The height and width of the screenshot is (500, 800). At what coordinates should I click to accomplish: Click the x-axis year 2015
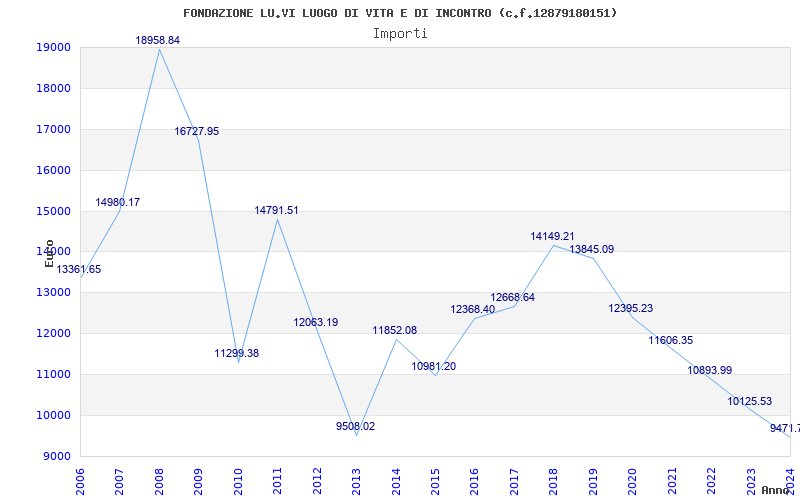pos(435,481)
